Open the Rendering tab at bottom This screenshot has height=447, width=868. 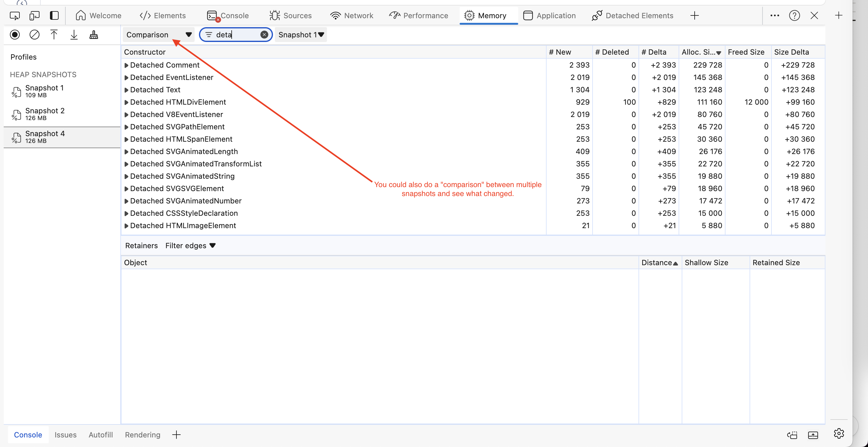pyautogui.click(x=142, y=435)
